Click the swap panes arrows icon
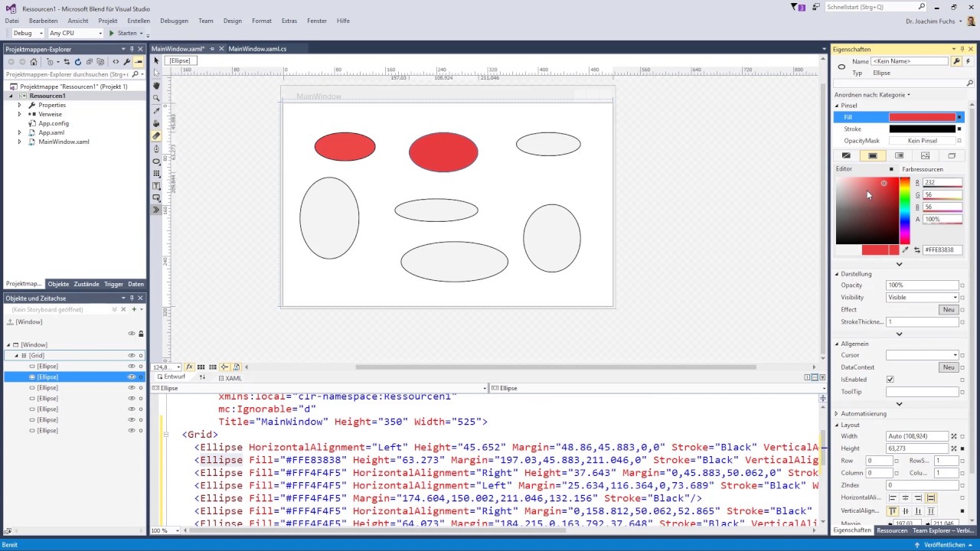Image resolution: width=980 pixels, height=551 pixels. [x=202, y=377]
